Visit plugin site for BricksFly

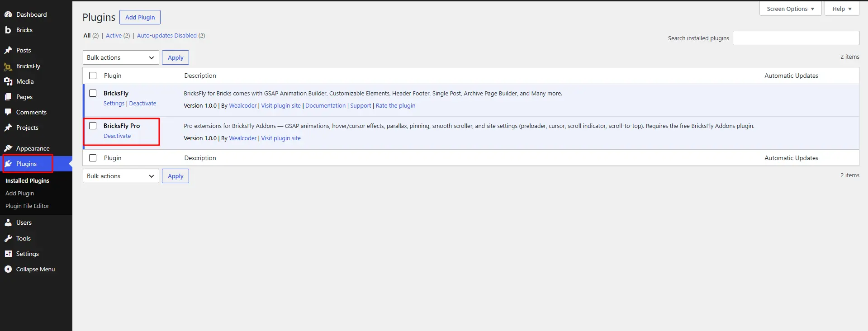click(x=281, y=105)
